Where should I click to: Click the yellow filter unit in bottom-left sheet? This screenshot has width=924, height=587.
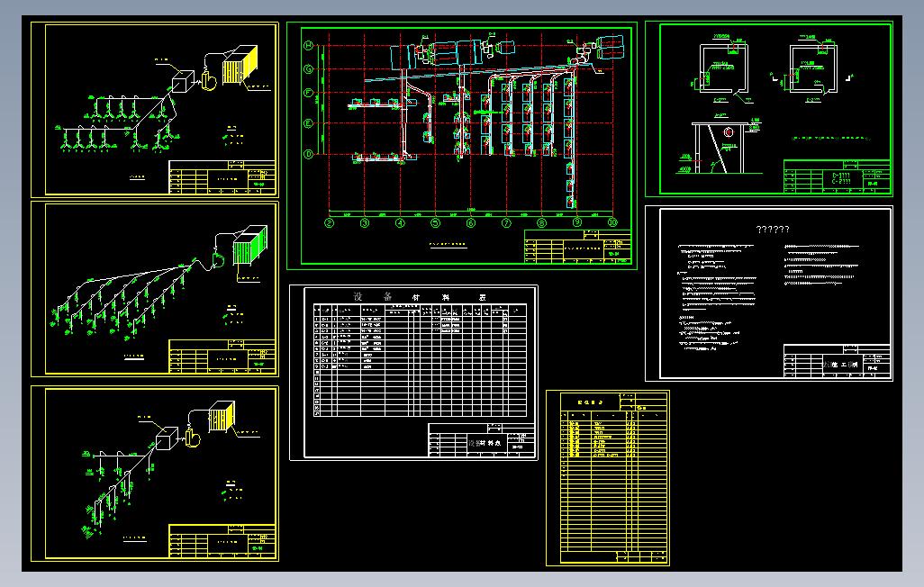click(x=222, y=417)
